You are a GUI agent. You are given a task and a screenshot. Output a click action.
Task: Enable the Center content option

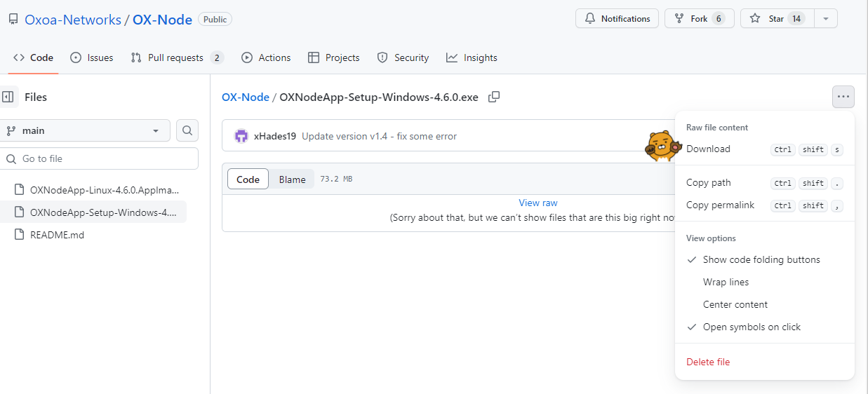(x=765, y=304)
